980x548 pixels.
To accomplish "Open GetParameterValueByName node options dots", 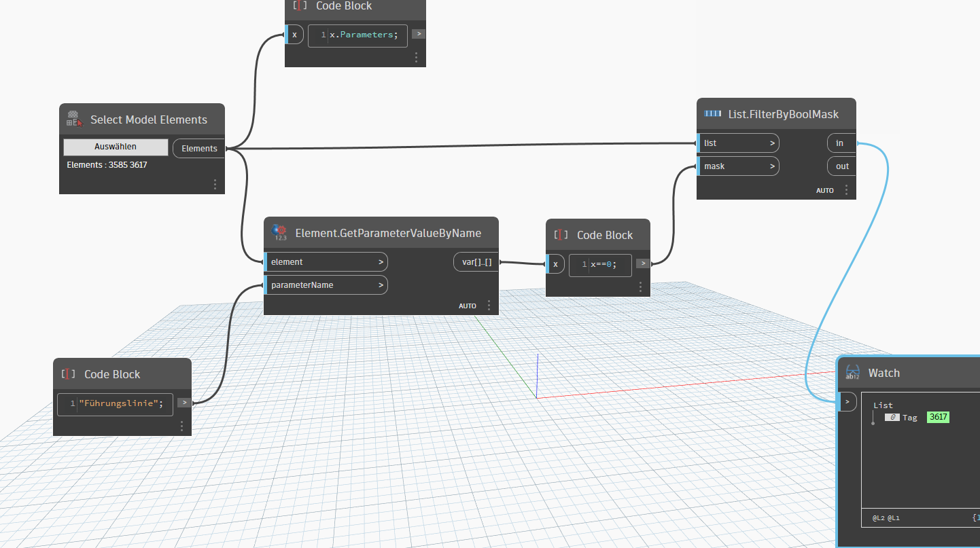I will 489,306.
